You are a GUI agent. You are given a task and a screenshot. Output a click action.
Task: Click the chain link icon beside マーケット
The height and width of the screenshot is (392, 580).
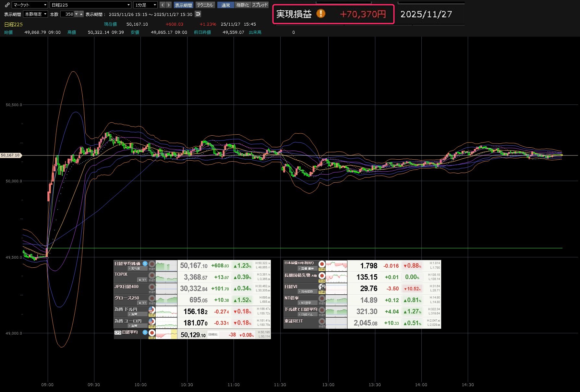7,5
